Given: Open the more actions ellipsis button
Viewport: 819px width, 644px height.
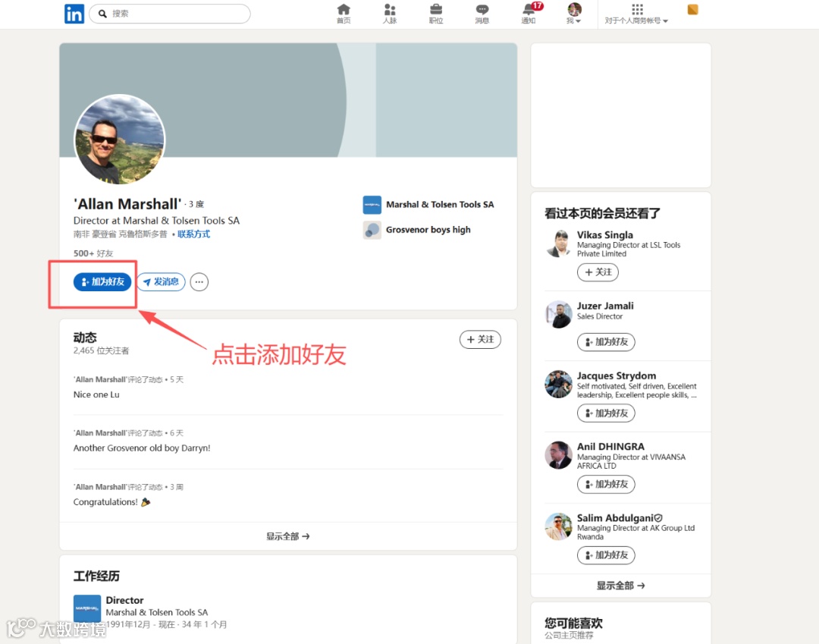Looking at the screenshot, I should coord(199,282).
